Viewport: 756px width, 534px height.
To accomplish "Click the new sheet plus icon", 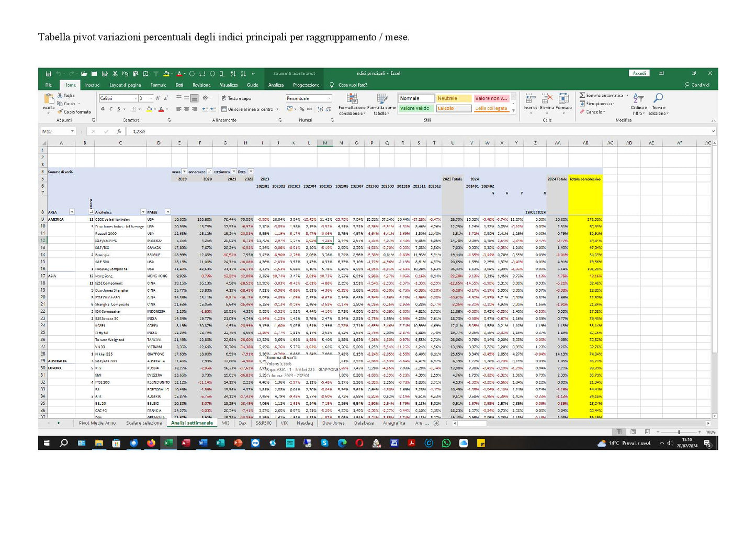I will 436,423.
